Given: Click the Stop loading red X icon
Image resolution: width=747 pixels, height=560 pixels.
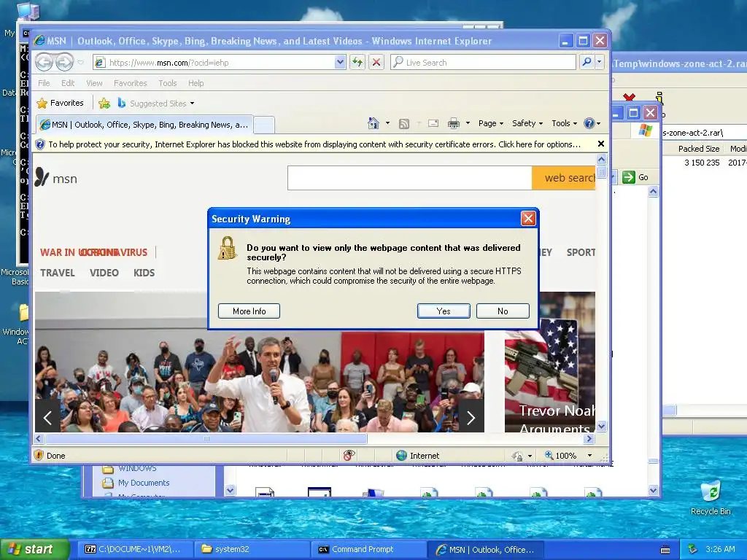Looking at the screenshot, I should pyautogui.click(x=376, y=62).
